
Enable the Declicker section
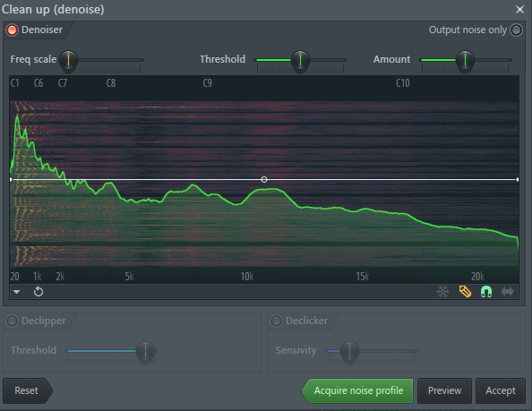click(276, 321)
